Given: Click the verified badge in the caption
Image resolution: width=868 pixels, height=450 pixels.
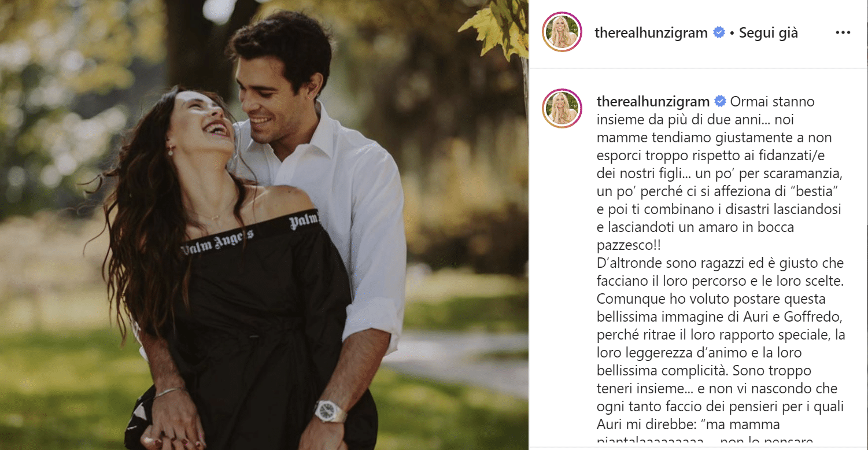Looking at the screenshot, I should click(x=721, y=102).
